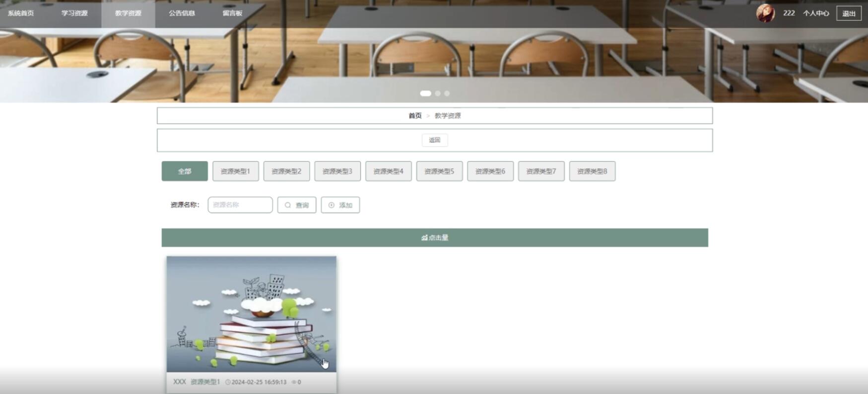
Task: Filter by 资源类型7
Action: click(x=541, y=171)
